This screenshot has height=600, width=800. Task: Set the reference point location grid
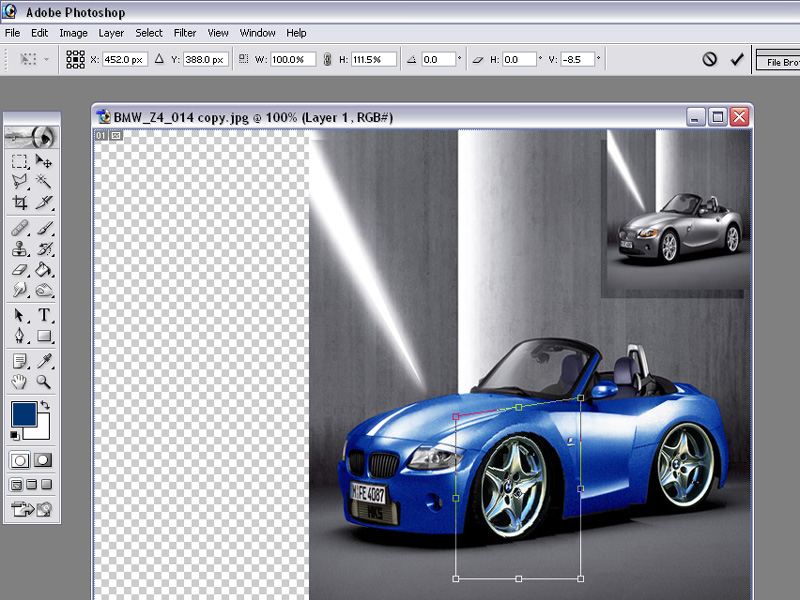[76, 59]
